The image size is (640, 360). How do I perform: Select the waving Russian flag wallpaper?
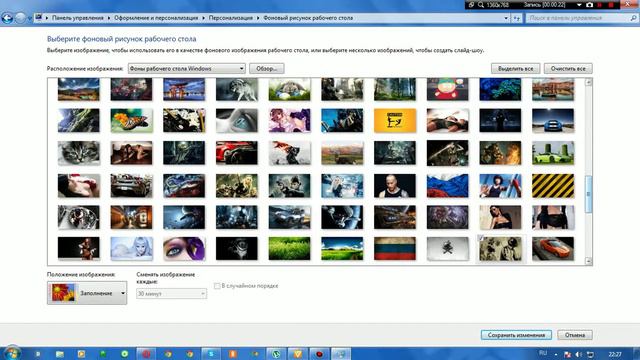click(447, 185)
